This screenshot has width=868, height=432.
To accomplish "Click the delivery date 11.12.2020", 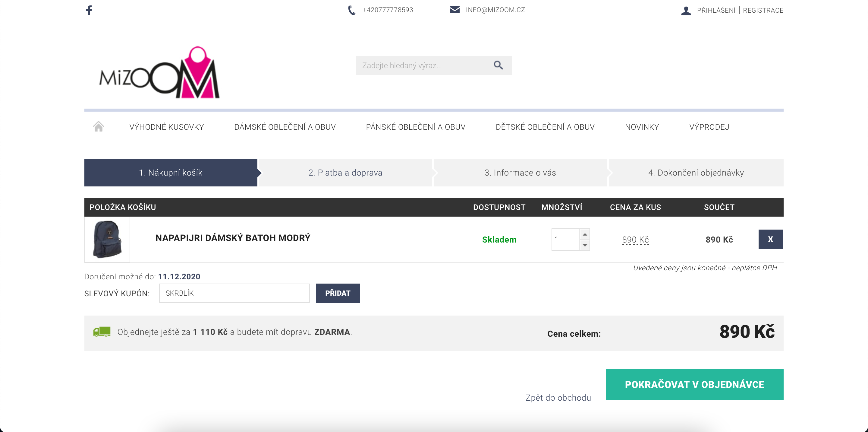I will pos(179,277).
